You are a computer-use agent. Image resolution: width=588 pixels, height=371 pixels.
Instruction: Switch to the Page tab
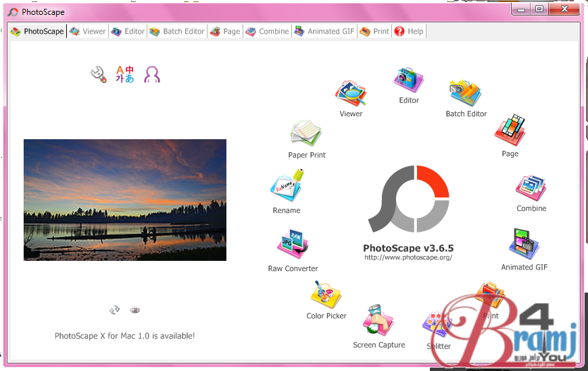coord(225,32)
